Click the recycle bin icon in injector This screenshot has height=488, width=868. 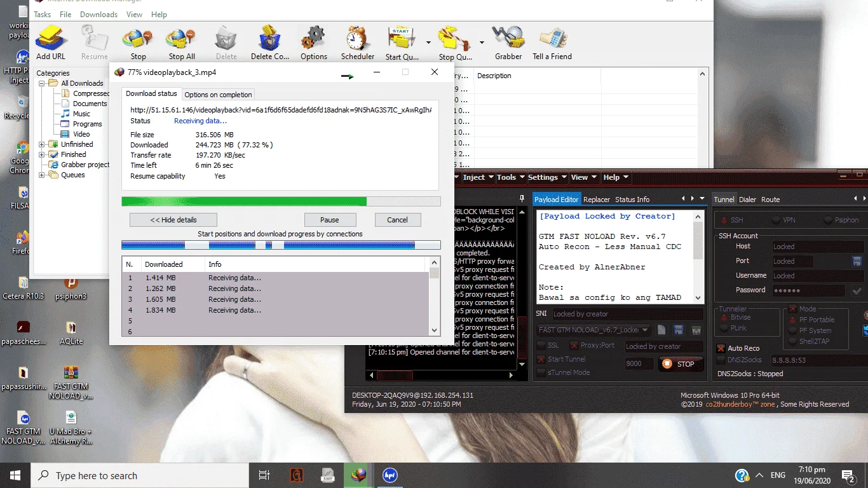(696, 330)
